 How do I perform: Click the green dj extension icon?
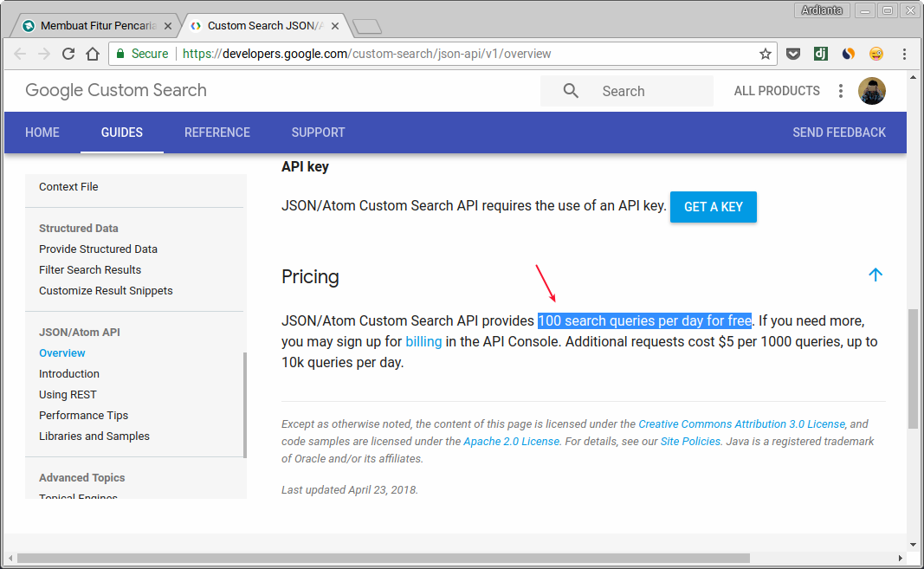click(820, 54)
